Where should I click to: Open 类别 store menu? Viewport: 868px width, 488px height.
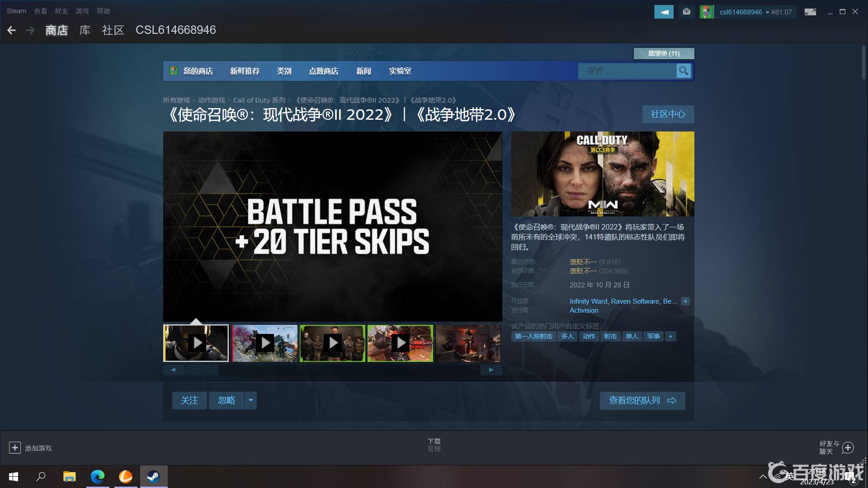click(x=284, y=71)
